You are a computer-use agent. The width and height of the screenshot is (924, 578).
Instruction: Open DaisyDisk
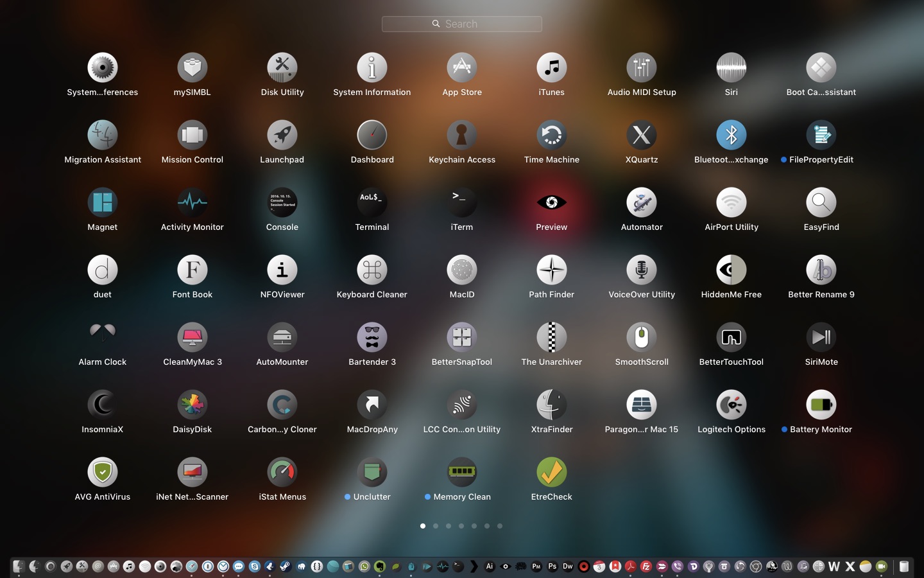193,405
